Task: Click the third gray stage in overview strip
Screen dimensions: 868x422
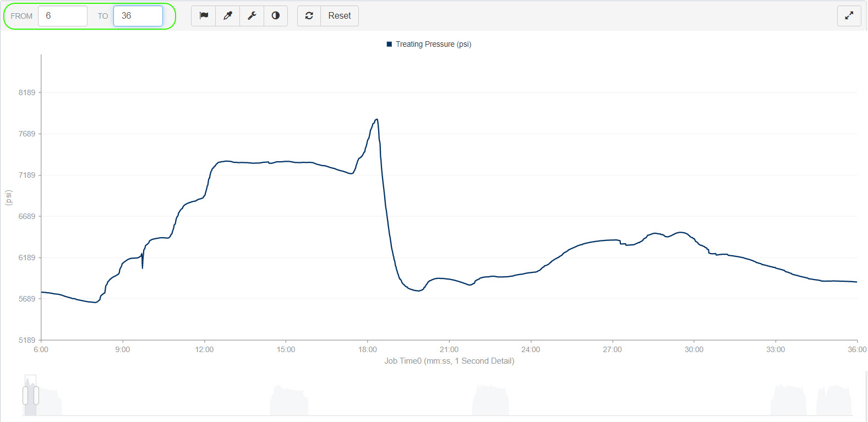Action: point(490,401)
